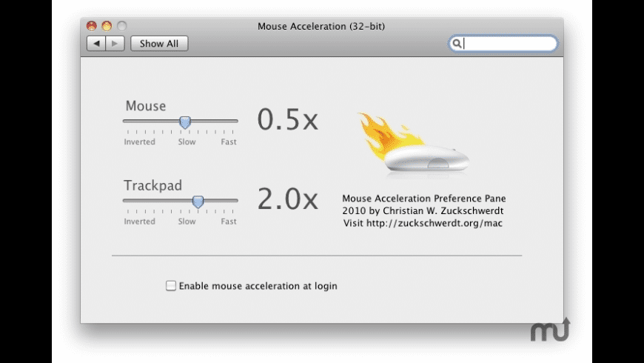
Task: Click 'Fast' label under Trackpad slider
Action: click(x=229, y=222)
